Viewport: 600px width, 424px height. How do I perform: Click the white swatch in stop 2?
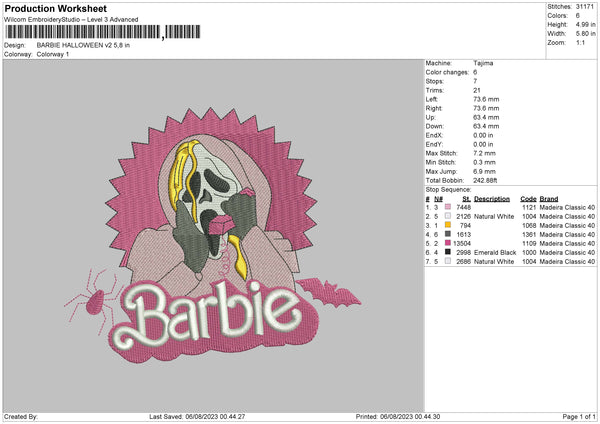coord(448,216)
